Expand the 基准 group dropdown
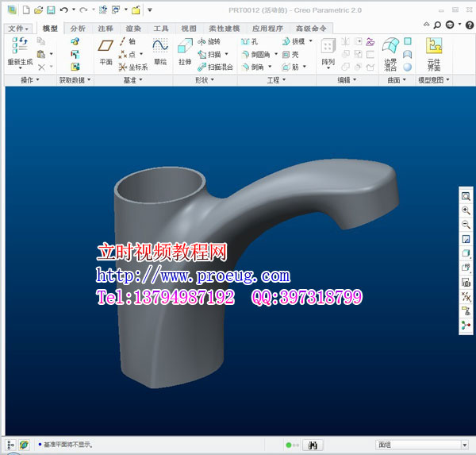The width and height of the screenshot is (476, 455). pos(133,80)
